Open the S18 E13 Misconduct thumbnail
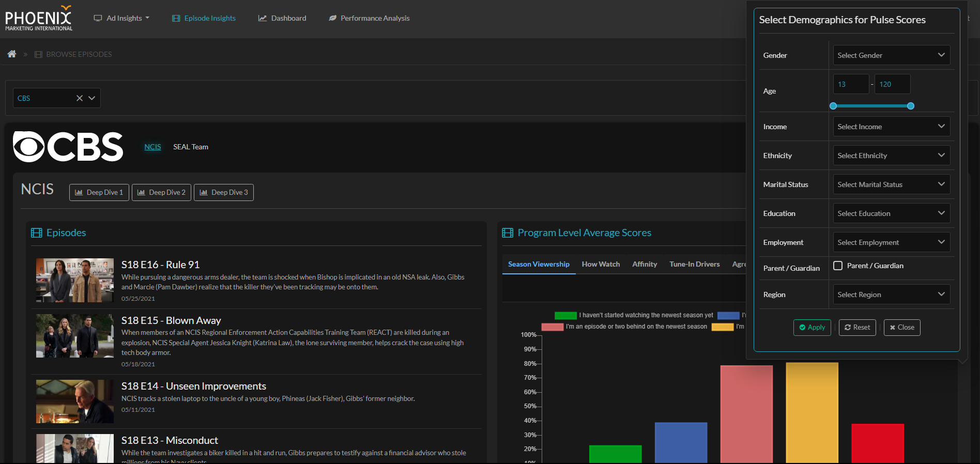This screenshot has width=980, height=464. click(x=75, y=448)
